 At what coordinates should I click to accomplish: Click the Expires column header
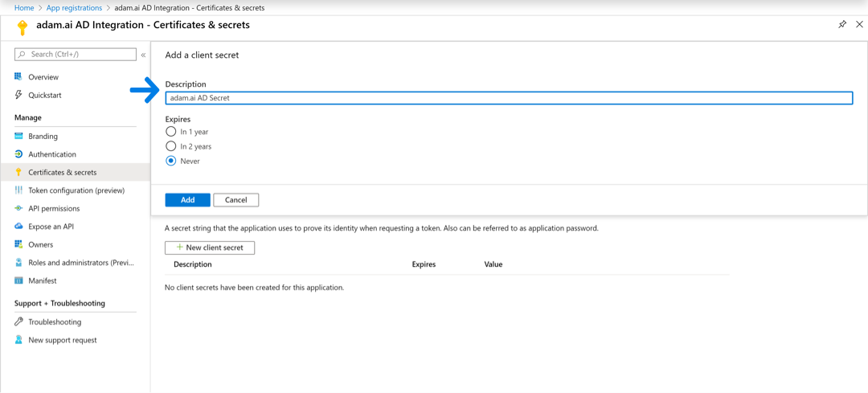point(424,264)
